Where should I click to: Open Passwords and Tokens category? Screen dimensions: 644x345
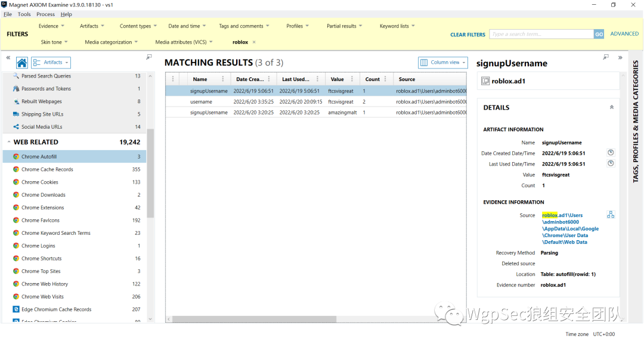[75, 88]
